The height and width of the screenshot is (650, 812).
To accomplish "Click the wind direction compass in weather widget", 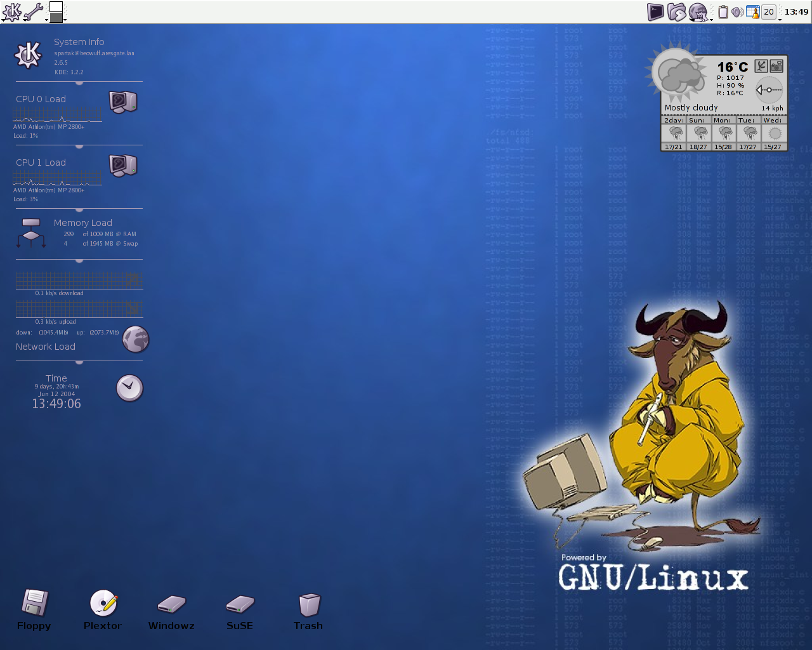I will click(x=769, y=90).
